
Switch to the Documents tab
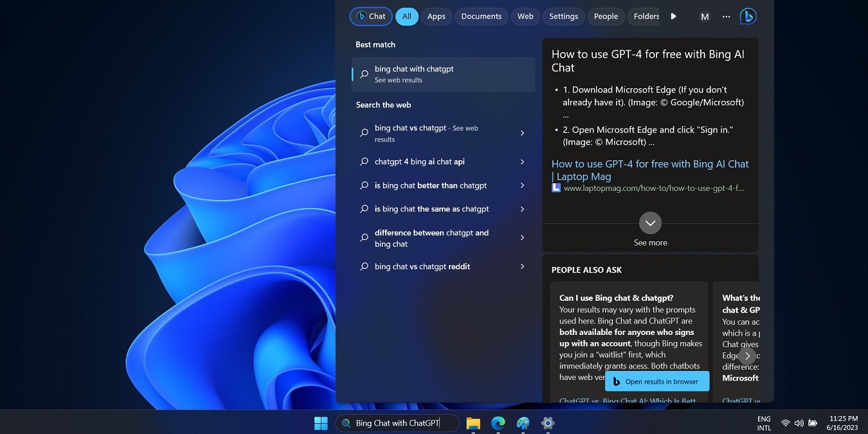point(481,16)
